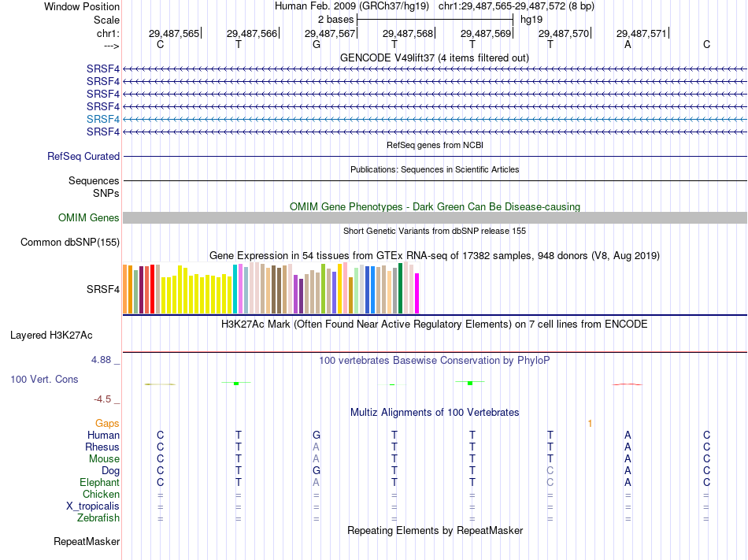Open the RefSeq Curated track label
The height and width of the screenshot is (560, 748).
click(x=83, y=157)
